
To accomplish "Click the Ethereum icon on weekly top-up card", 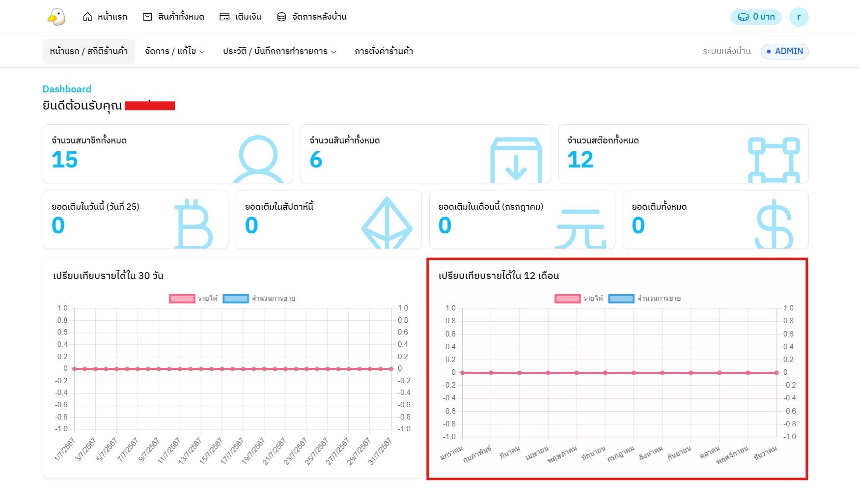I will 387,223.
